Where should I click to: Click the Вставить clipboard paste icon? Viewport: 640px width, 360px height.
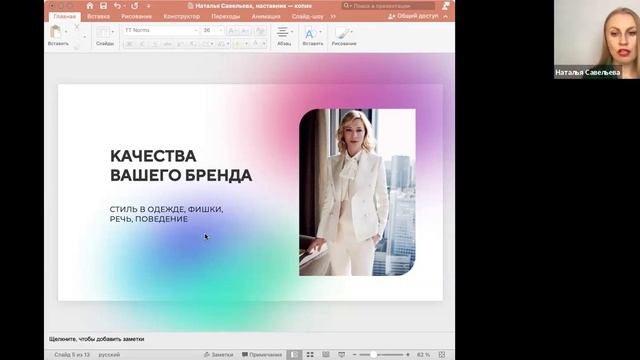(56, 32)
